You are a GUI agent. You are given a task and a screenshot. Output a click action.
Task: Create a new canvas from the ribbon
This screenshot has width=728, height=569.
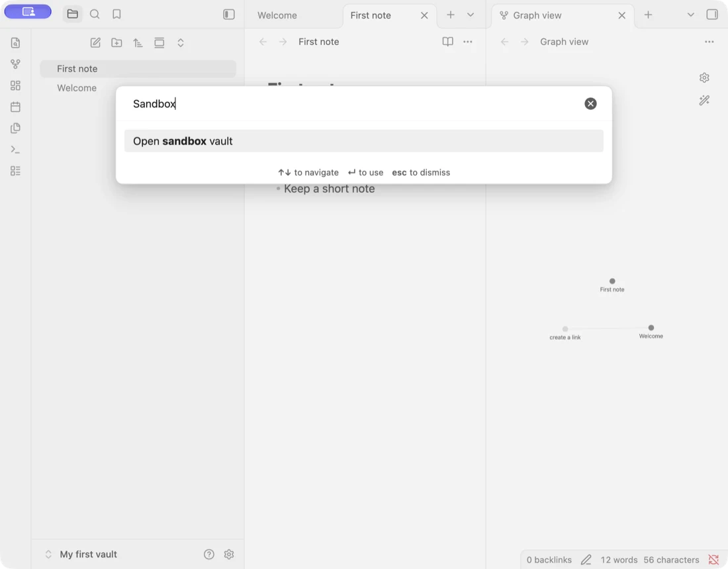[x=15, y=85]
